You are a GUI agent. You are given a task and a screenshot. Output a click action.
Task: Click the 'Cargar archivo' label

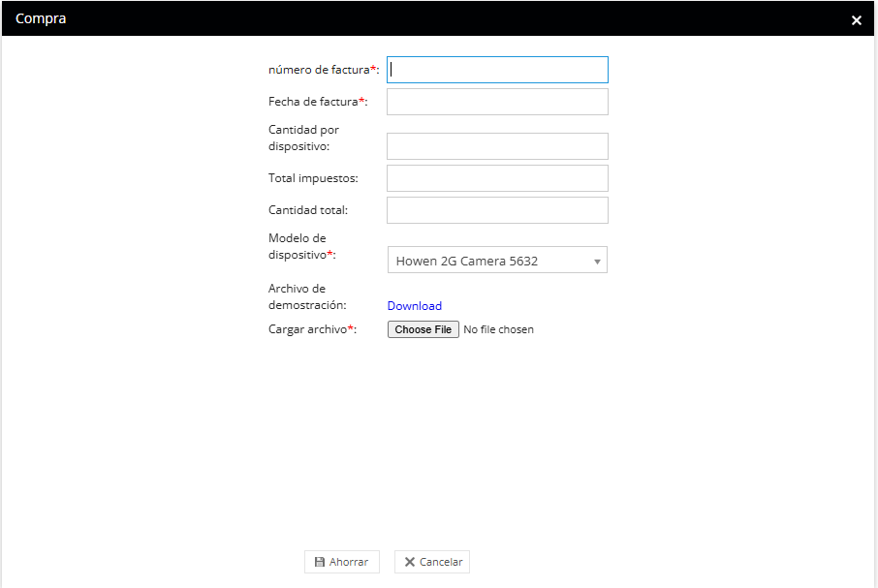[x=308, y=329]
